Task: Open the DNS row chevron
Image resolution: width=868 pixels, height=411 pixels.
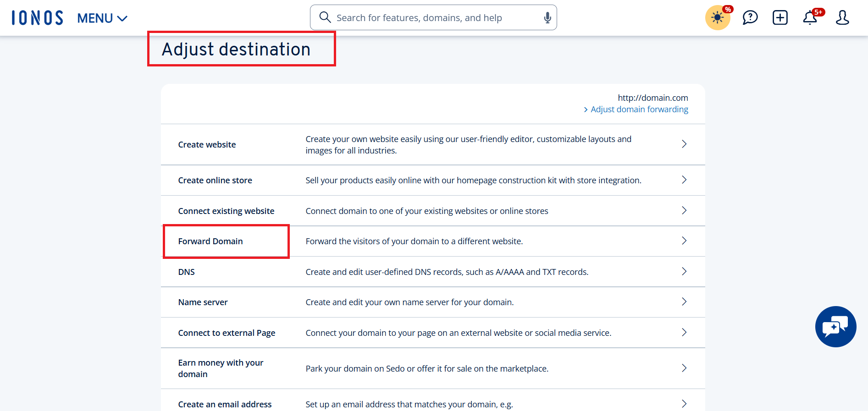Action: pyautogui.click(x=684, y=272)
